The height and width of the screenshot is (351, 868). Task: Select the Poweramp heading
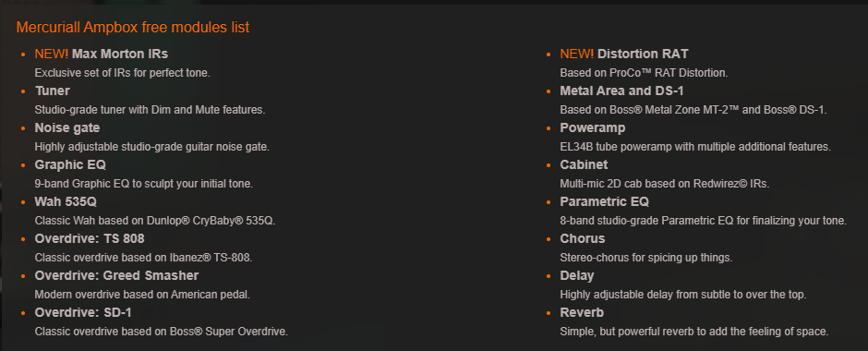[x=592, y=127]
